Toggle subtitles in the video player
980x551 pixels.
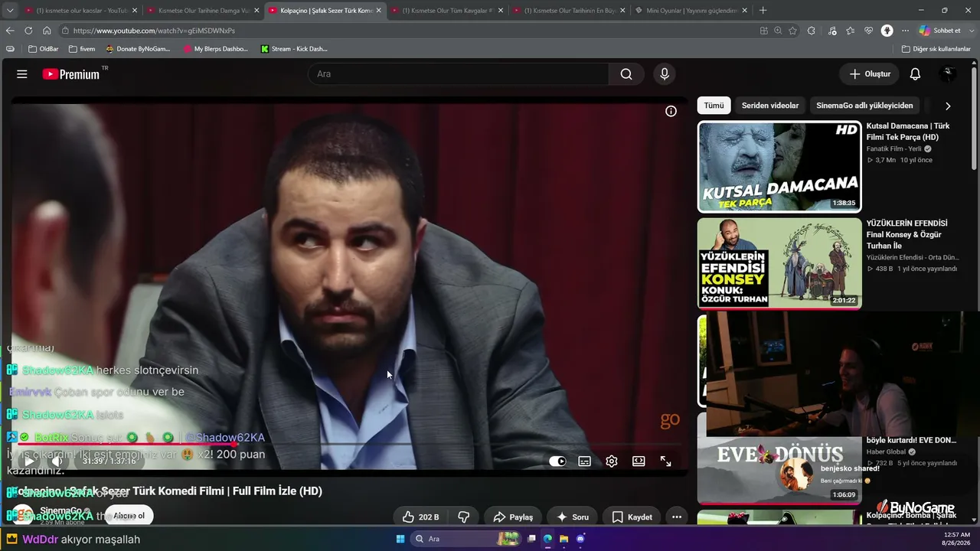point(584,461)
